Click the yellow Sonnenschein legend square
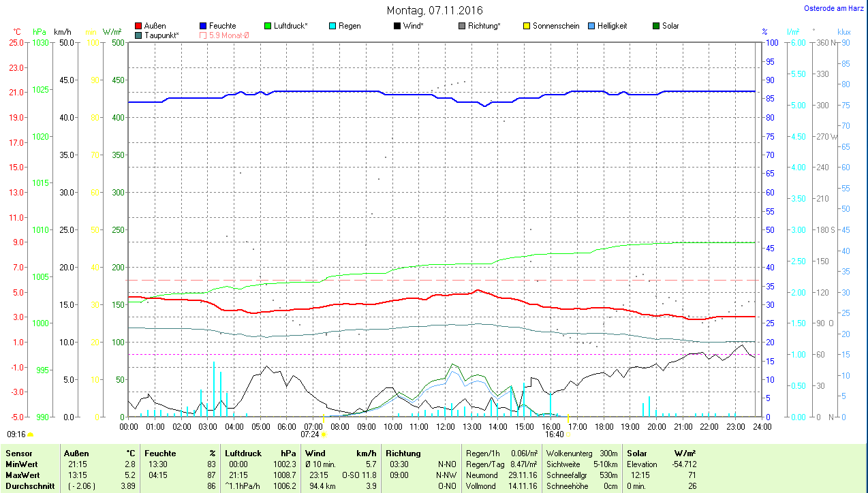Viewport: 868px width, 493px height. [x=527, y=26]
